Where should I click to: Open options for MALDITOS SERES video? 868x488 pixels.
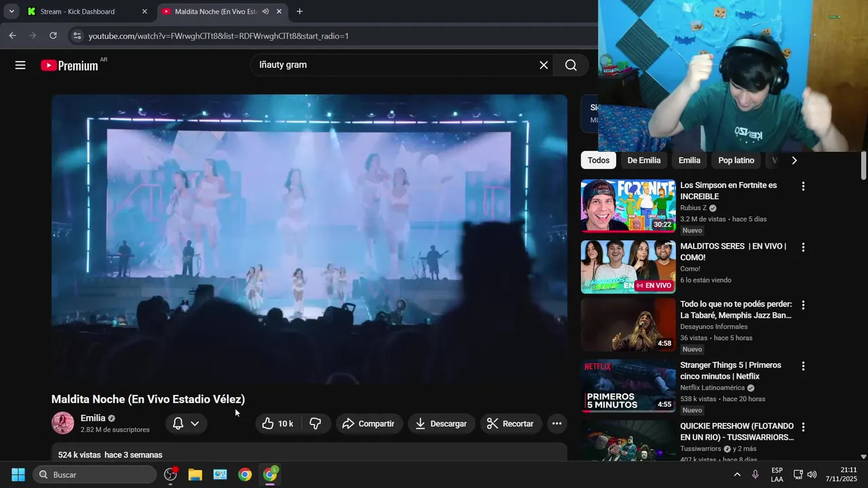click(x=803, y=247)
